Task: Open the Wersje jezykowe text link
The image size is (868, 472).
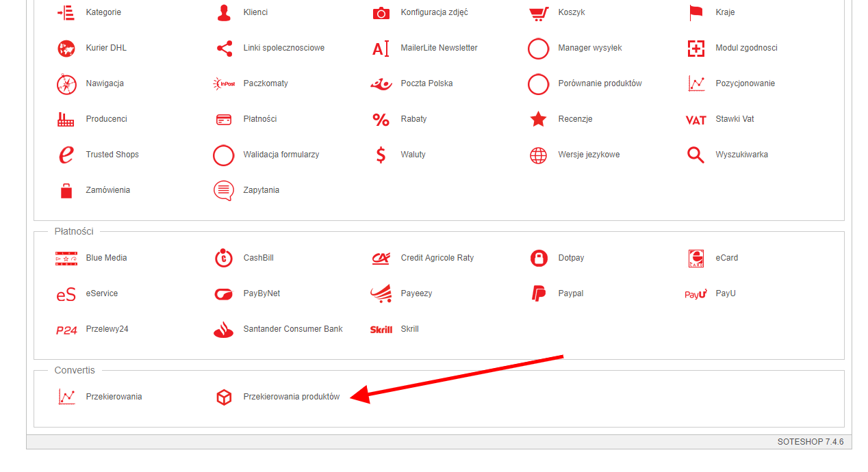Action: pyautogui.click(x=589, y=155)
